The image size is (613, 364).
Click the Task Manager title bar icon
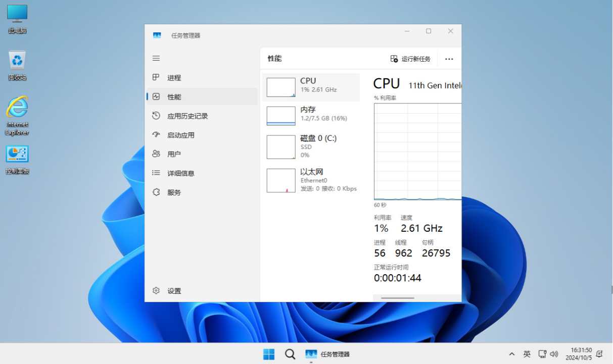coord(157,35)
